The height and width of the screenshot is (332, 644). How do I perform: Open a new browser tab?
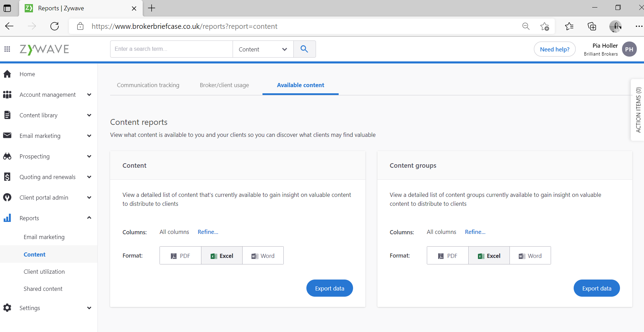(152, 8)
